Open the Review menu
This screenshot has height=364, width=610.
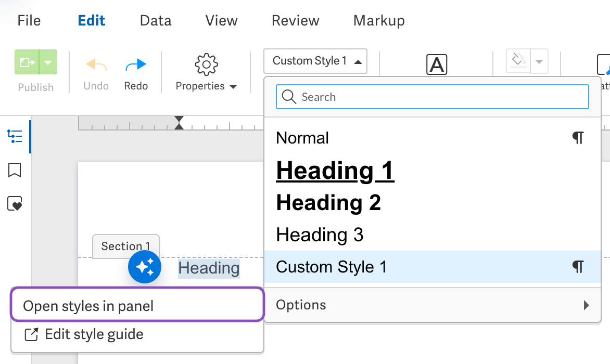295,20
